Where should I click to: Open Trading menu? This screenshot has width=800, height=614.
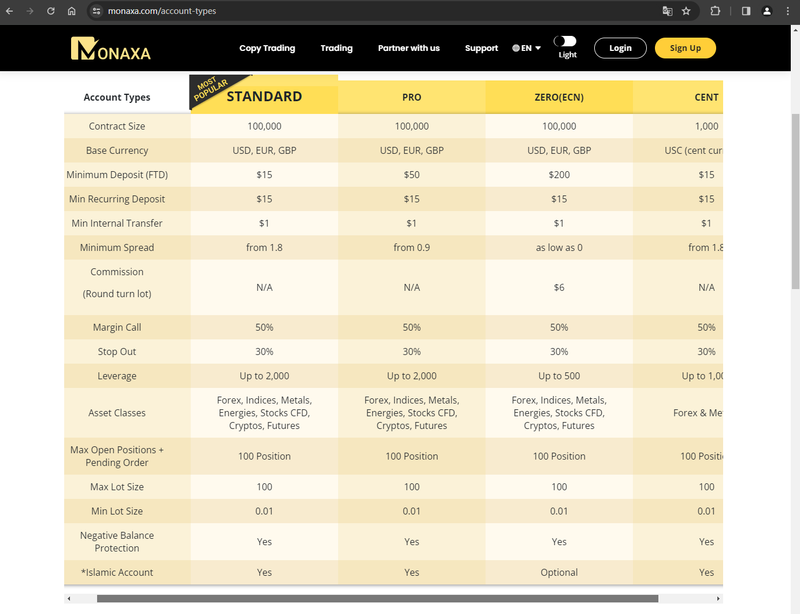coord(336,48)
